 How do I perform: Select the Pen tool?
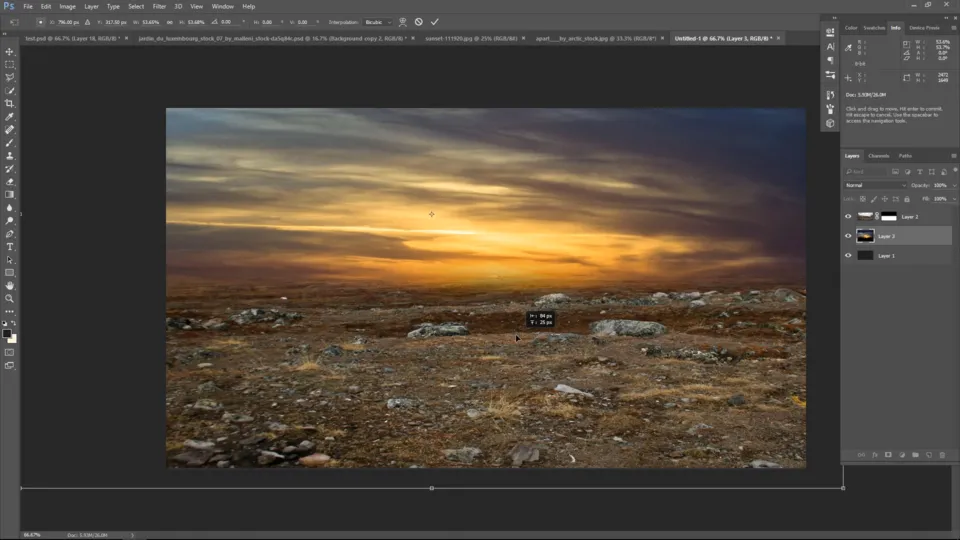9,234
